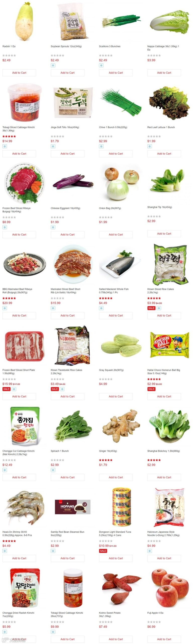Open the Salted Mackerel Whole Fish product link
The width and height of the screenshot is (194, 644).
[114, 291]
